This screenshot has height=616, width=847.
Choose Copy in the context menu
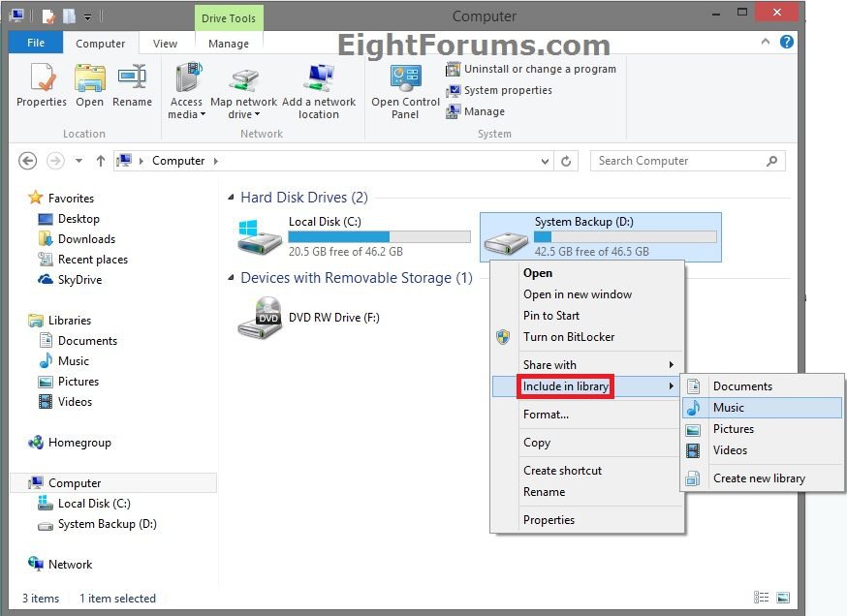(588, 443)
